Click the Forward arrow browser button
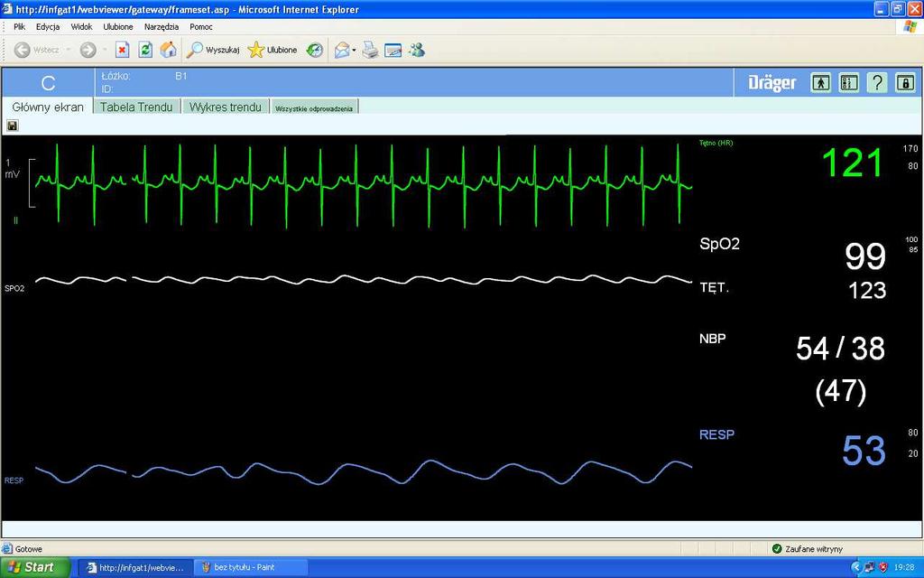Image resolution: width=924 pixels, height=578 pixels. point(88,51)
